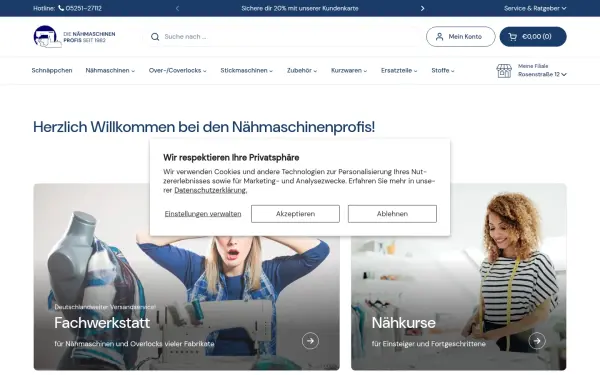
Task: Click the 'Wir respektieren Ihre Privatsphäre' title
Action: click(231, 157)
